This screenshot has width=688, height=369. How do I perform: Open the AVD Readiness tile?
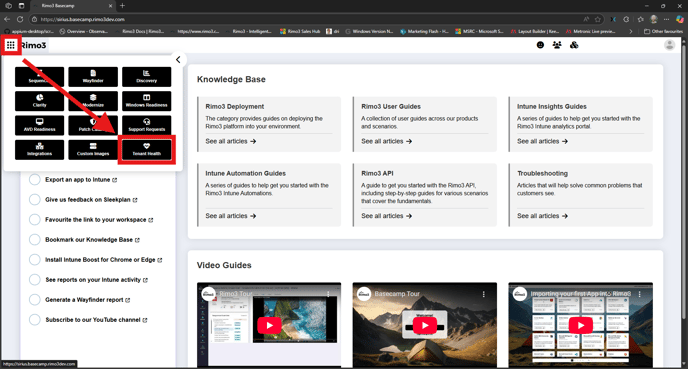(x=39, y=125)
